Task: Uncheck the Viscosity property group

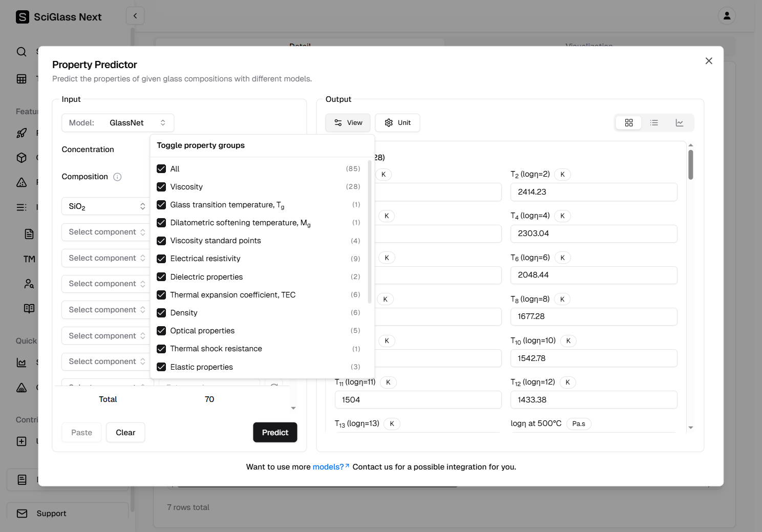Action: coord(161,187)
